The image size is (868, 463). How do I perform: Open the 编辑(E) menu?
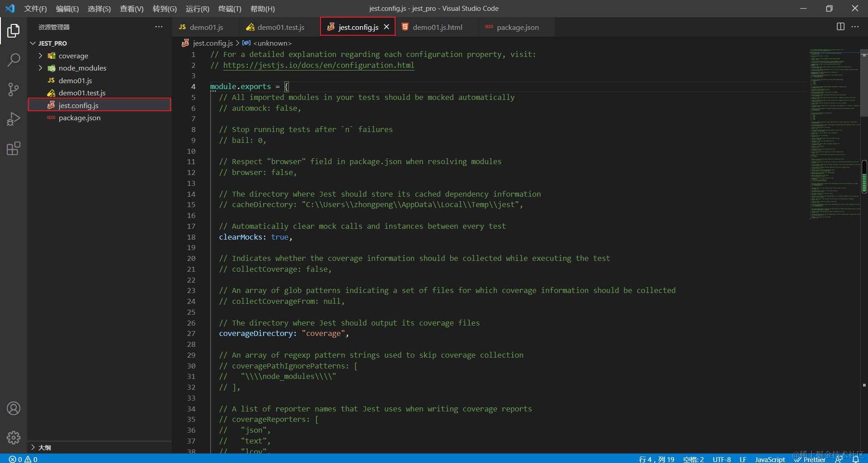point(67,9)
